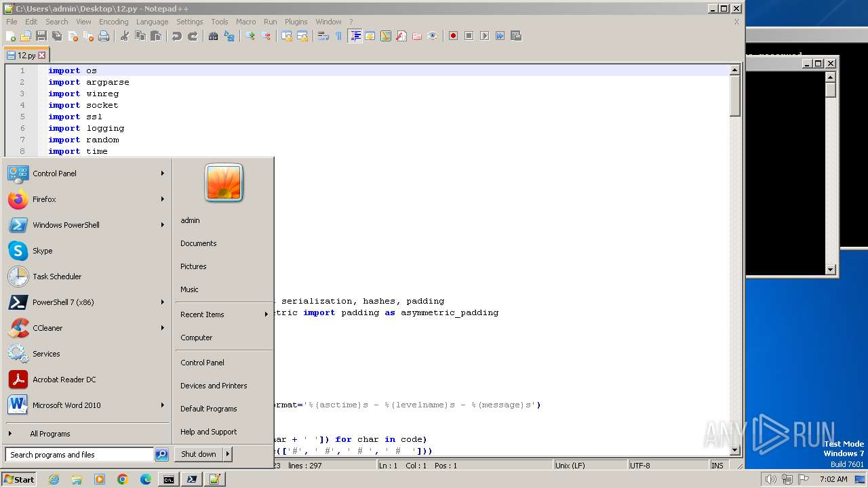Expand the Recent Items arrow
This screenshot has height=488, width=868.
pyautogui.click(x=267, y=314)
